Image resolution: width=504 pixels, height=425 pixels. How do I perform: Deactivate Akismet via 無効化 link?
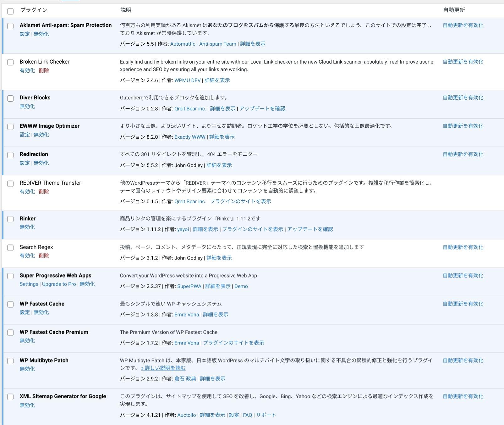(x=41, y=34)
